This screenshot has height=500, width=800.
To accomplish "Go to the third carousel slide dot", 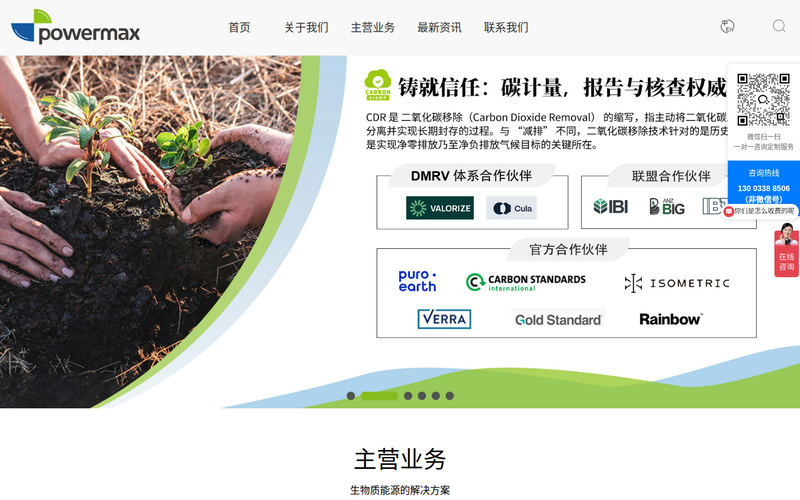I will 408,395.
